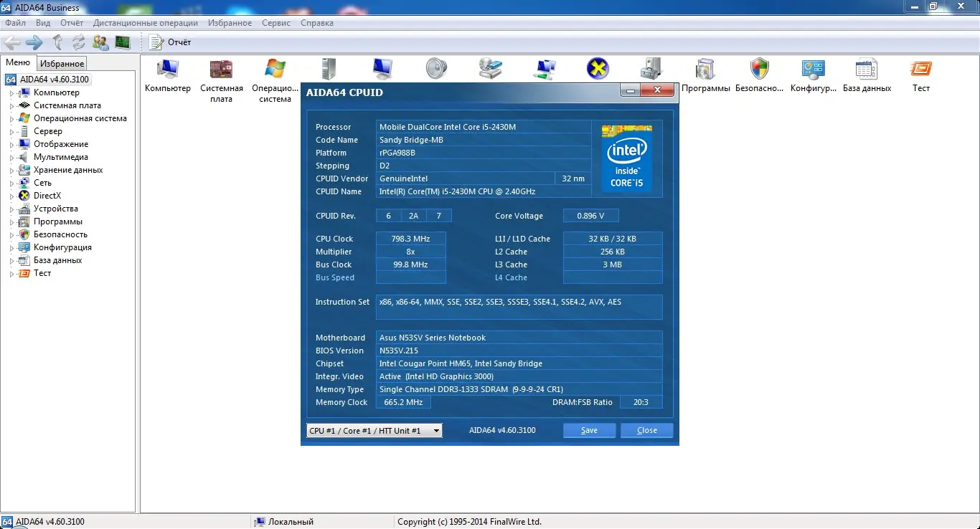
Task: Open the Отчёт report wizard icon
Action: pos(156,42)
